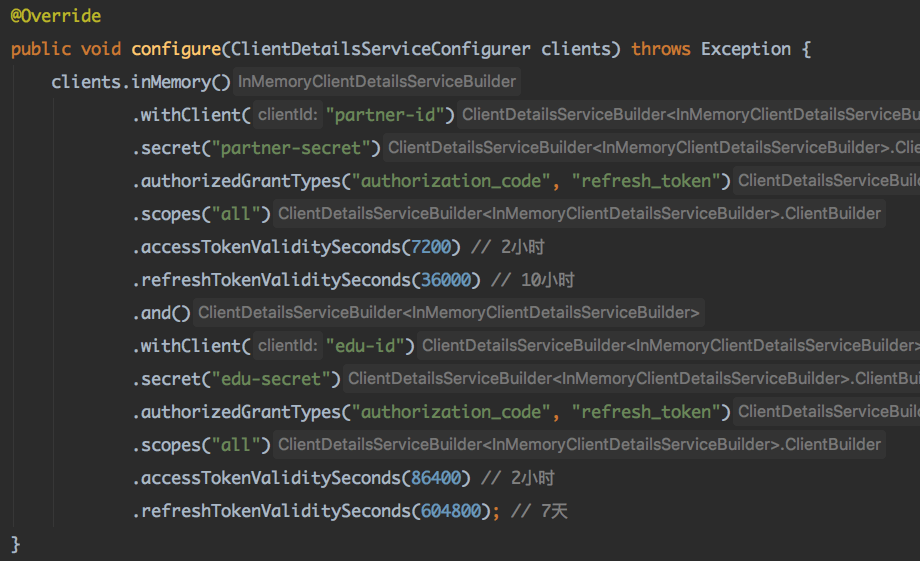Click the "partner-id" string literal
Viewport: 920px width, 561px height.
[391, 115]
